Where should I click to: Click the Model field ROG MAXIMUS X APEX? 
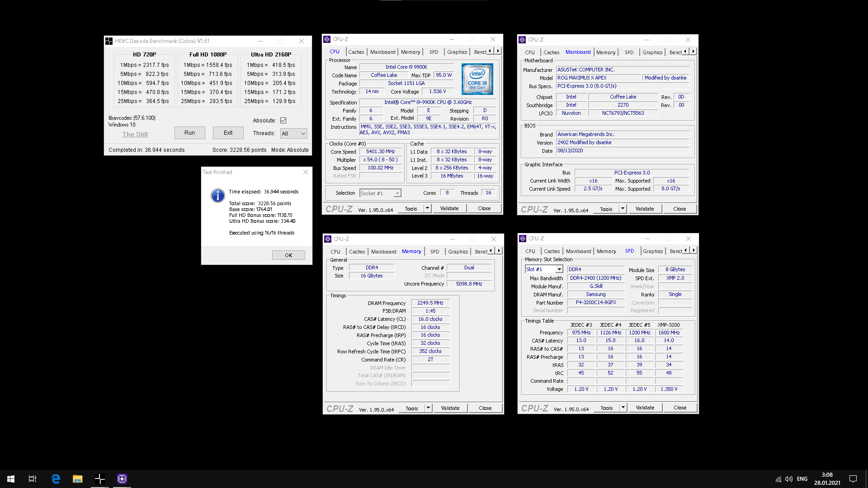click(x=599, y=78)
